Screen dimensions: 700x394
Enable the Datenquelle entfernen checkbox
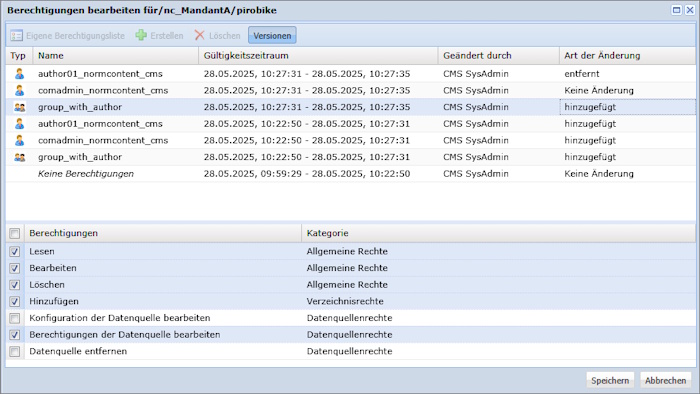15,351
